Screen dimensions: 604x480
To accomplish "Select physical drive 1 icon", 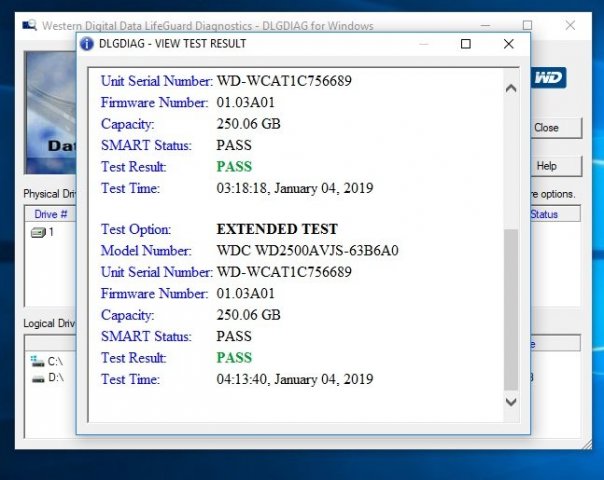I will click(x=38, y=232).
